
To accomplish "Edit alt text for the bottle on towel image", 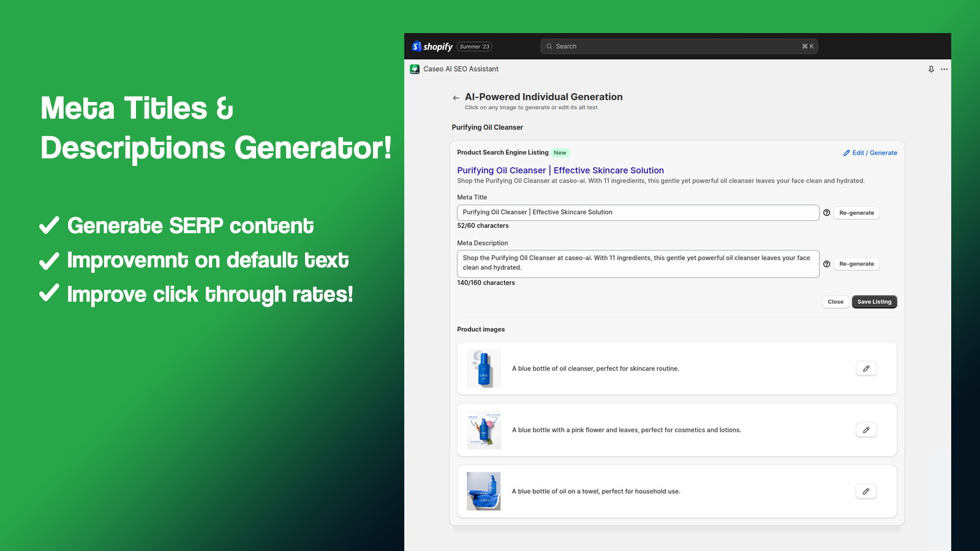I will [865, 491].
